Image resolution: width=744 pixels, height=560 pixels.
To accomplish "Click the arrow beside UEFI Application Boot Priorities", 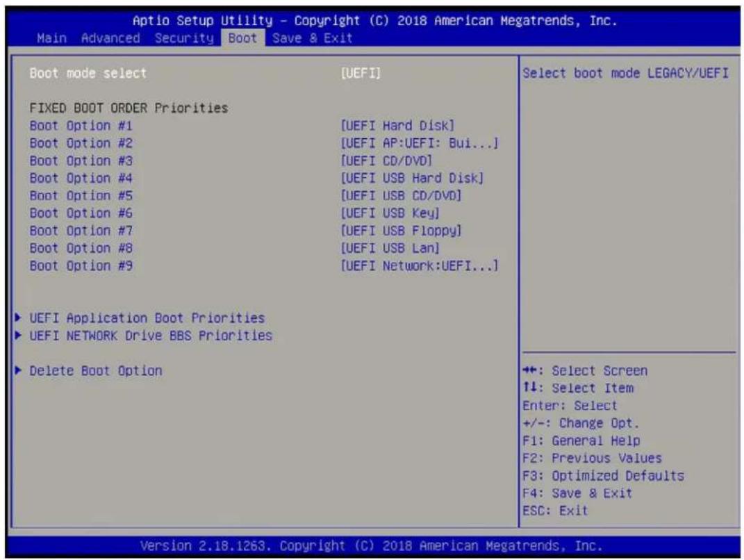I will (x=18, y=318).
